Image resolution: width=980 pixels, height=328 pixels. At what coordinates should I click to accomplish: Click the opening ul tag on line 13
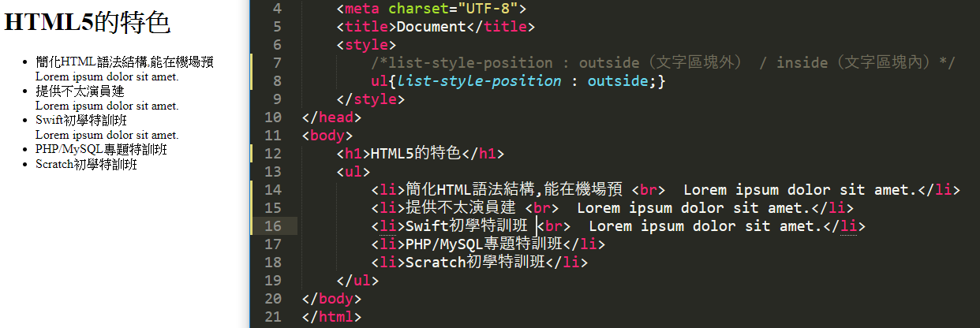click(353, 172)
